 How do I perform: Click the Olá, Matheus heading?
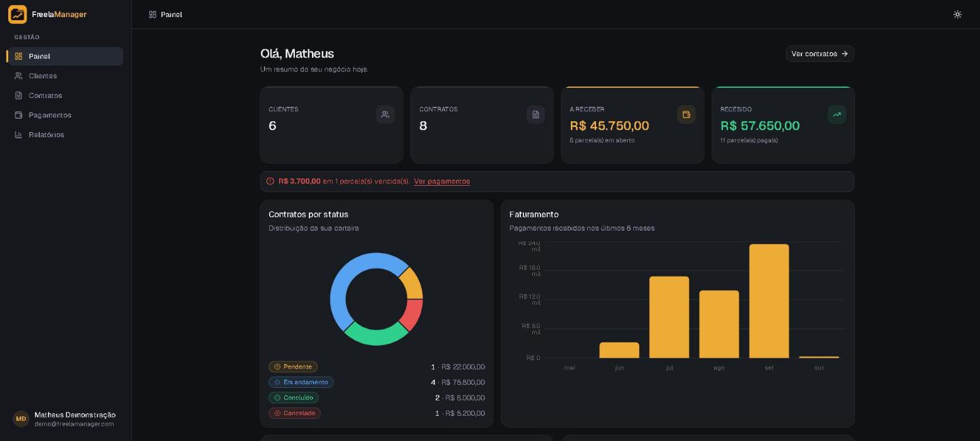click(297, 54)
